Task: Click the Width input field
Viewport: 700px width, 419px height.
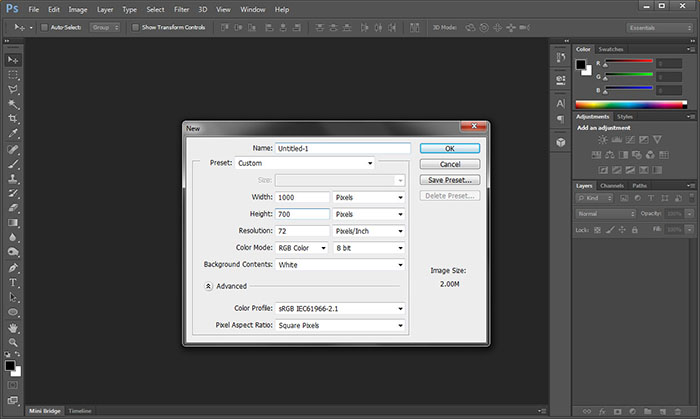Action: pos(303,197)
